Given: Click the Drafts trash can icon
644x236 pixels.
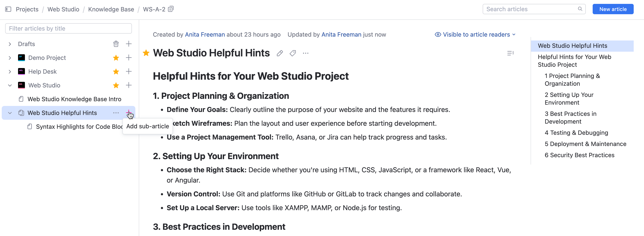Looking at the screenshot, I should click(x=116, y=44).
